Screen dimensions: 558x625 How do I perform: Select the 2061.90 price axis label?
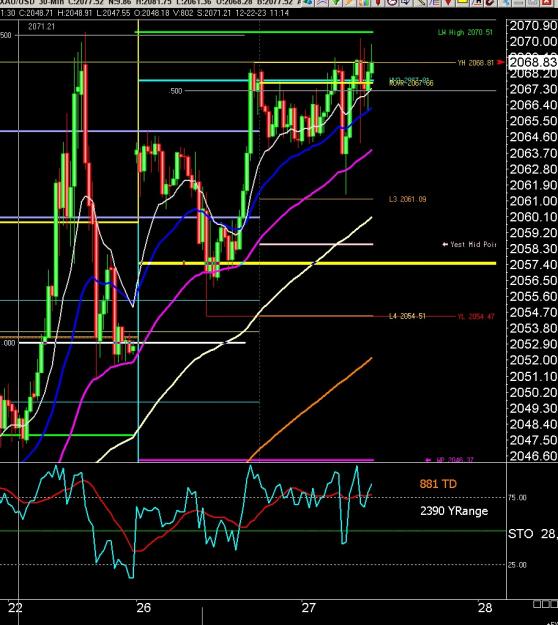533,185
